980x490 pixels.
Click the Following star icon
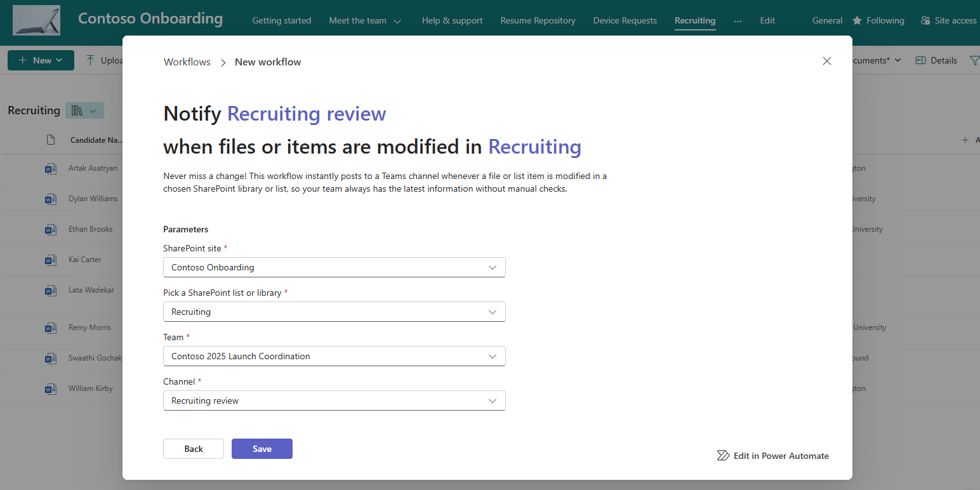(857, 20)
